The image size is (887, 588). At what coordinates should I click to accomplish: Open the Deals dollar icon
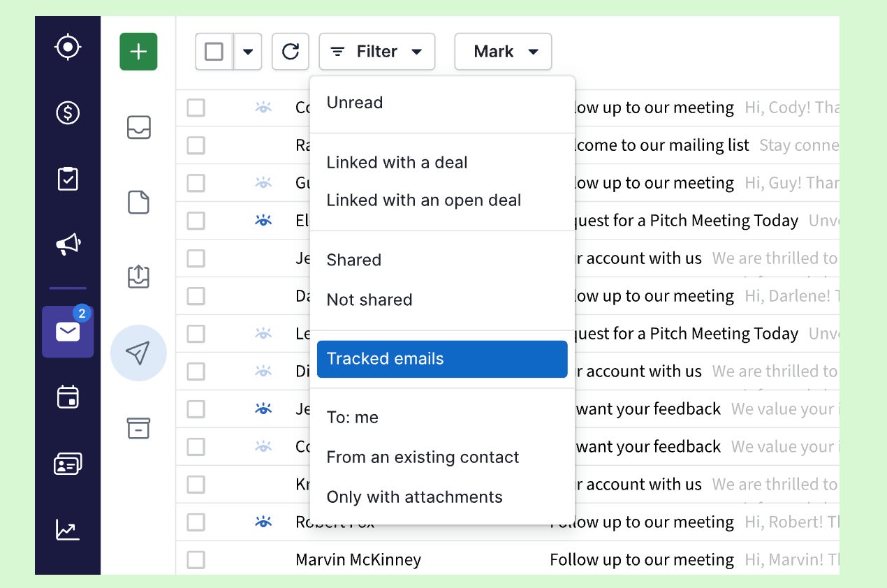(68, 112)
